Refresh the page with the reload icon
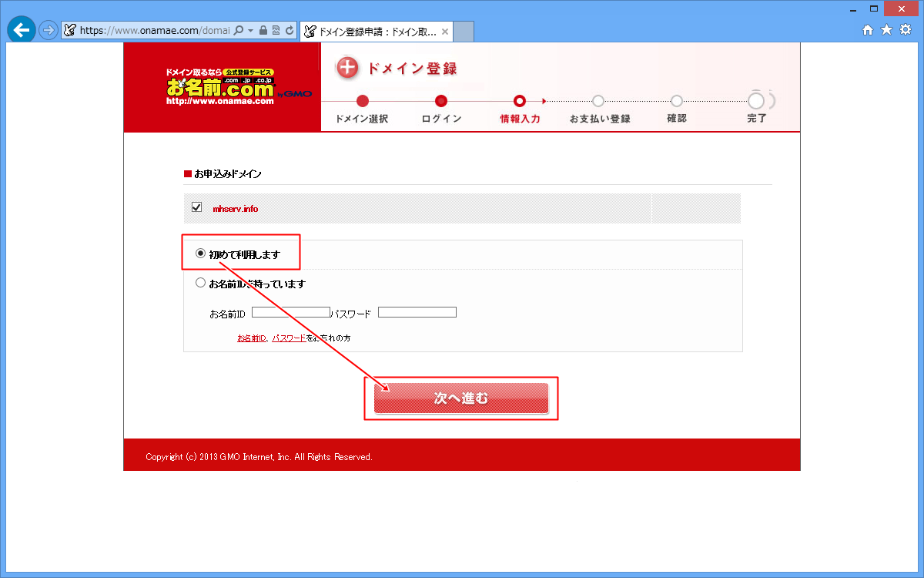The width and height of the screenshot is (924, 578). (x=289, y=31)
